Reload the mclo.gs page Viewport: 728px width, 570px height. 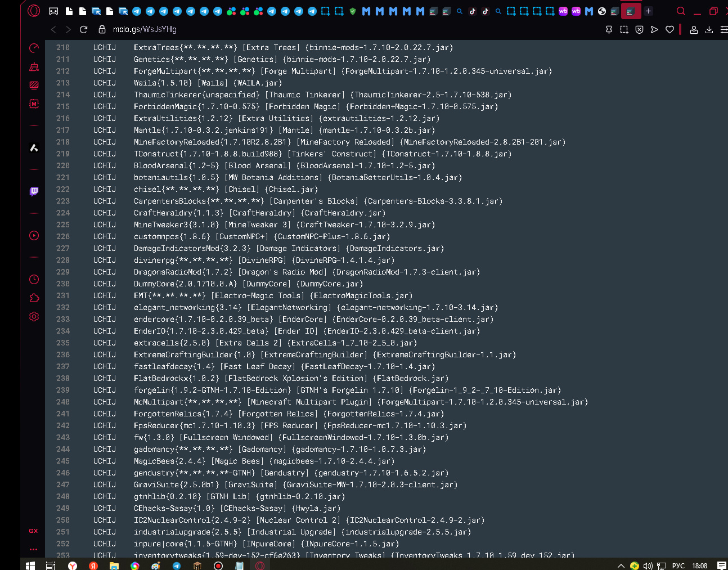[x=83, y=29]
